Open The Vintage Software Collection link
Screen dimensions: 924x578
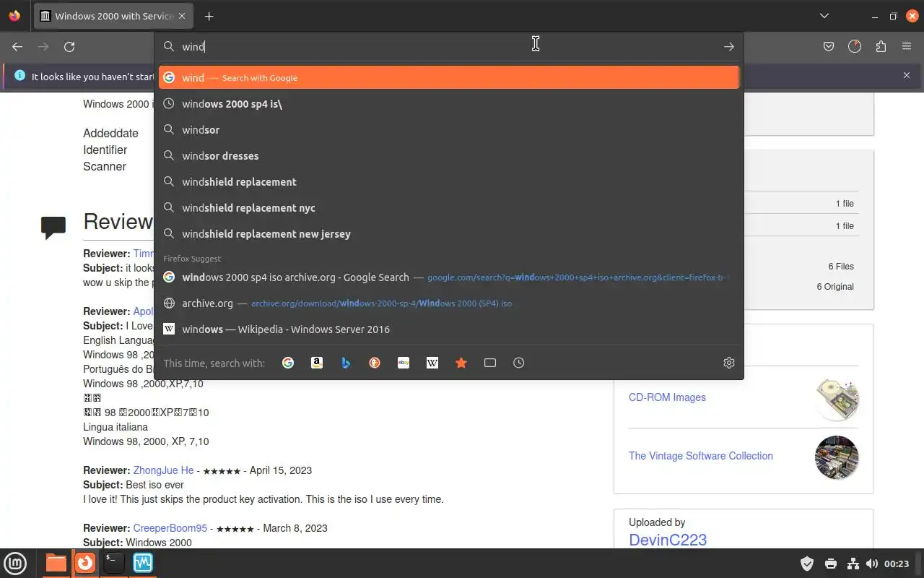(701, 456)
